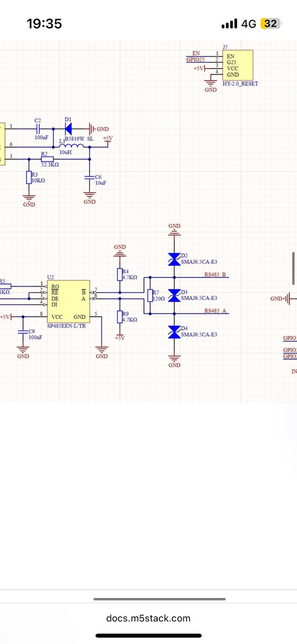Tap the G25 pin label inside J7

point(231,62)
